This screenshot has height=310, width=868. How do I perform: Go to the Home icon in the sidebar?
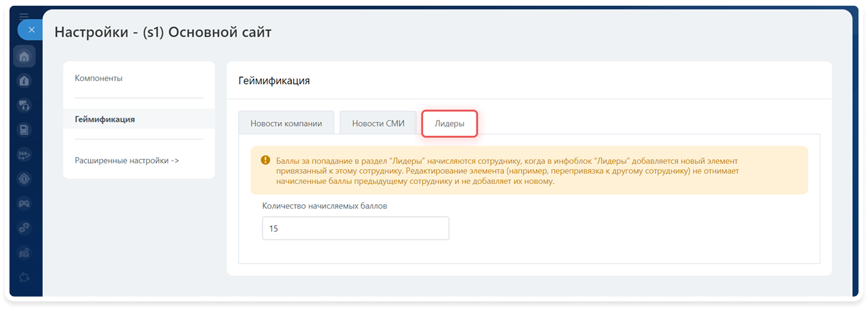coord(24,56)
